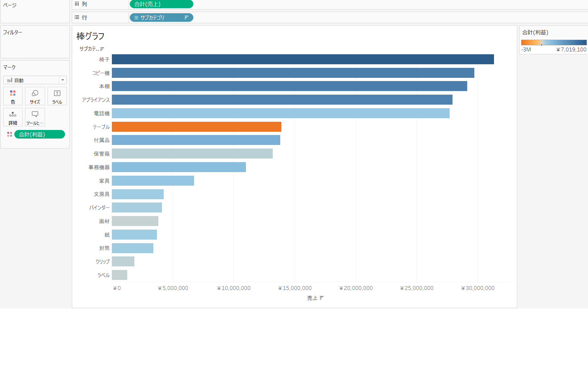Click the ¥10,000,000 axis tick label
Viewport: 588px width, 376px height.
tap(234, 288)
